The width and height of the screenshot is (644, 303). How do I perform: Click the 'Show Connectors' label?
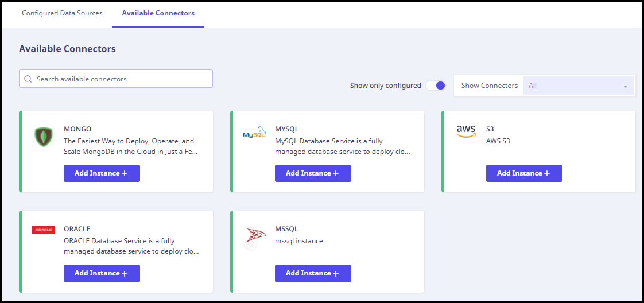(490, 86)
